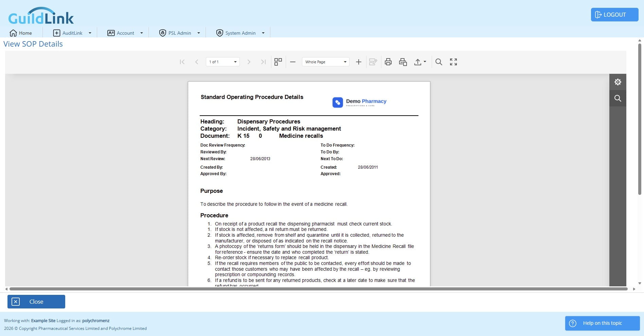Click right arrow on horizontal scrollbar
This screenshot has width=644, height=336.
(x=634, y=289)
